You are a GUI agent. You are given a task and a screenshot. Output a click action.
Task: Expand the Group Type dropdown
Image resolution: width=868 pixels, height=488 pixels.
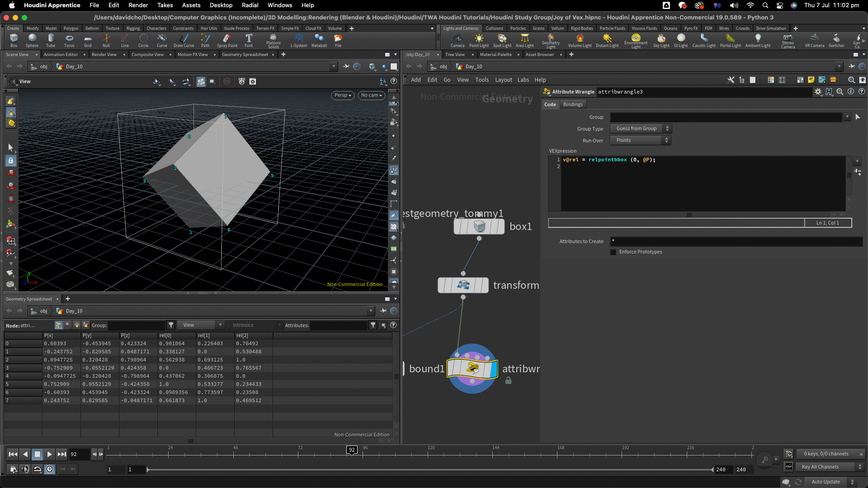(x=641, y=129)
